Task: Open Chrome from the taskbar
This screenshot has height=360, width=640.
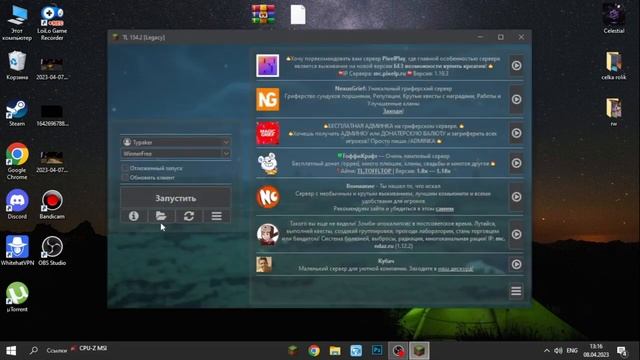Action: [314, 351]
